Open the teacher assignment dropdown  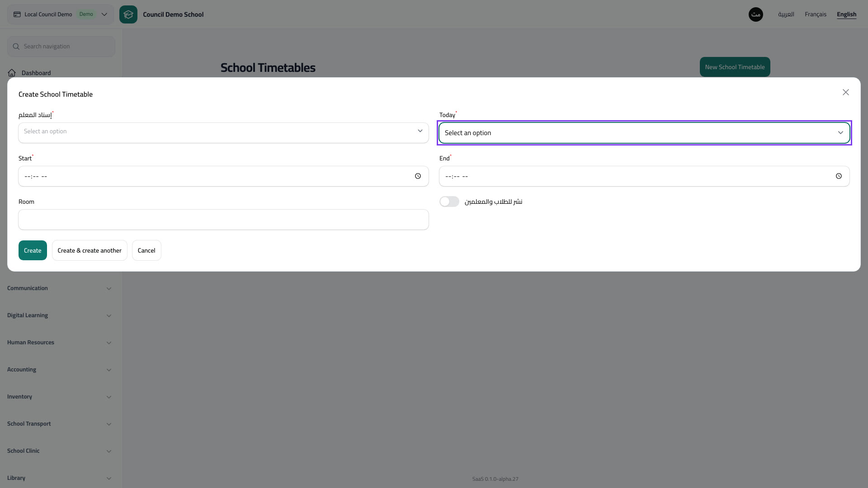point(223,133)
